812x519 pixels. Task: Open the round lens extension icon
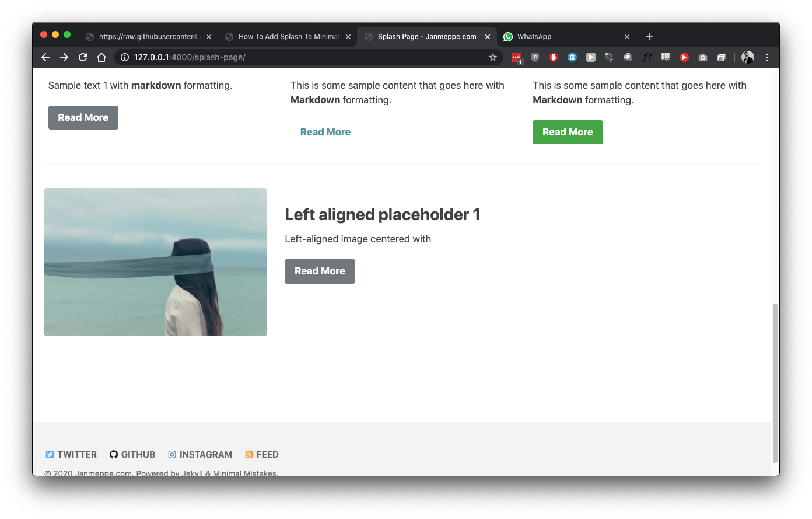click(628, 57)
